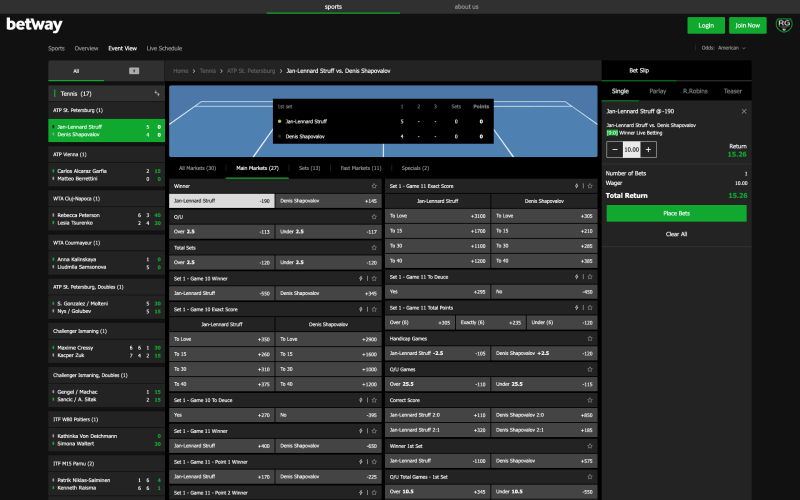Switch sidebar to the video streams filter icon
The image size is (800, 500).
pos(134,71)
